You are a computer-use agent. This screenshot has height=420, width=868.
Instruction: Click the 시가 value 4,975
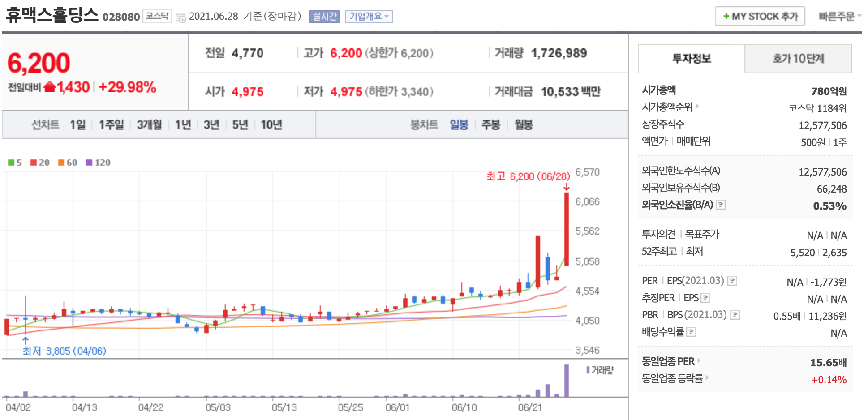248,92
